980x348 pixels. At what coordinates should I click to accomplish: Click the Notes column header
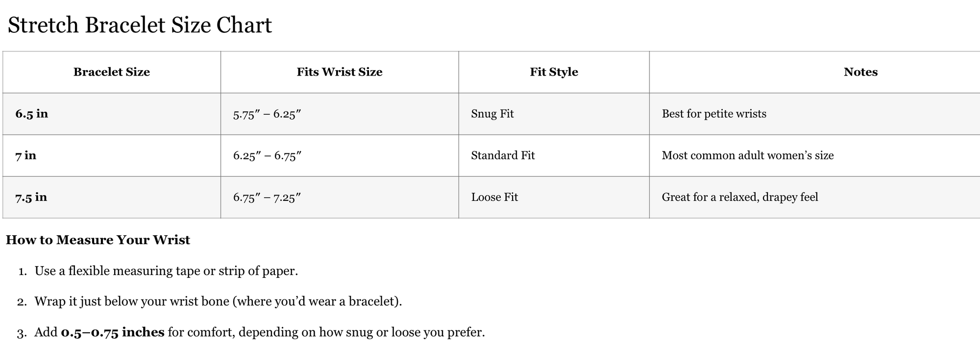(860, 72)
